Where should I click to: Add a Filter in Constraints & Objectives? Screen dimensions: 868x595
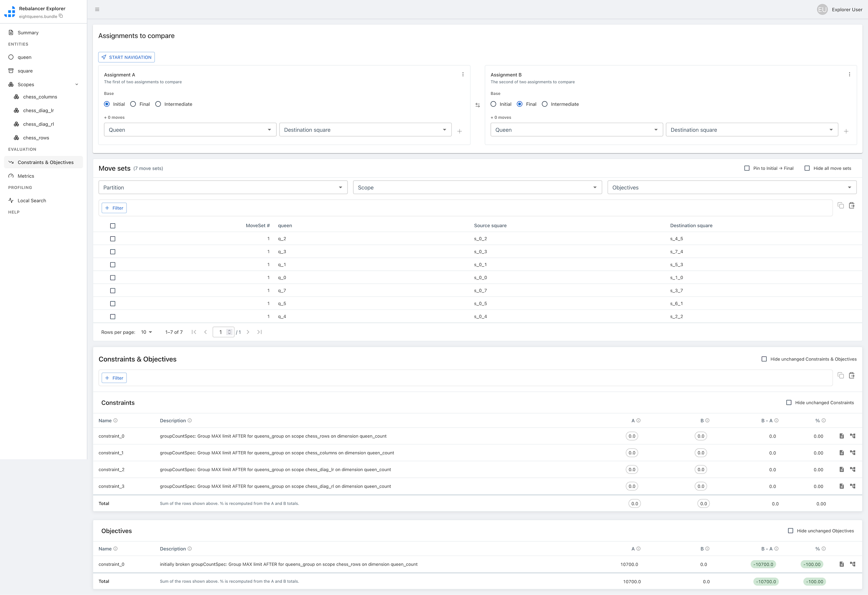(x=114, y=378)
